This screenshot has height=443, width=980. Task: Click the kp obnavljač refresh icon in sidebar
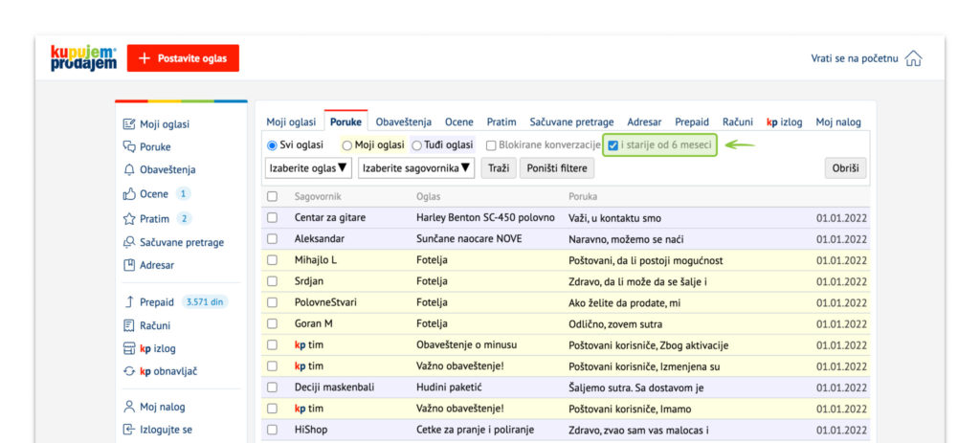129,371
